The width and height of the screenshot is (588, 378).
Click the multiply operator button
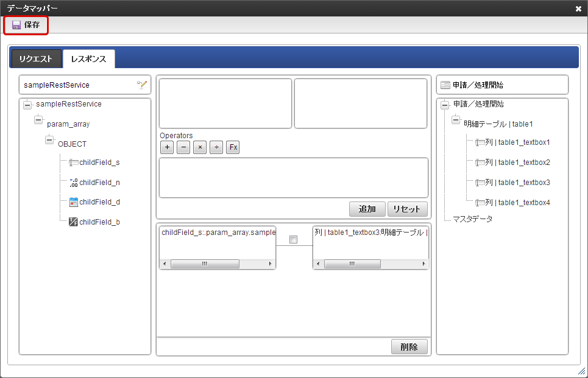(x=200, y=147)
